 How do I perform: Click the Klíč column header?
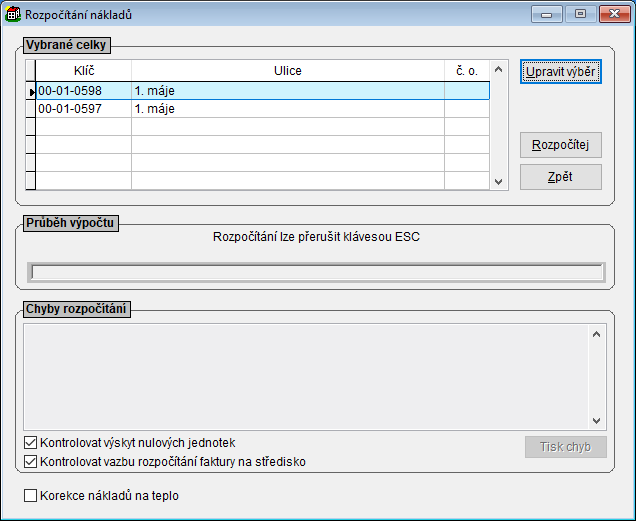click(x=84, y=71)
